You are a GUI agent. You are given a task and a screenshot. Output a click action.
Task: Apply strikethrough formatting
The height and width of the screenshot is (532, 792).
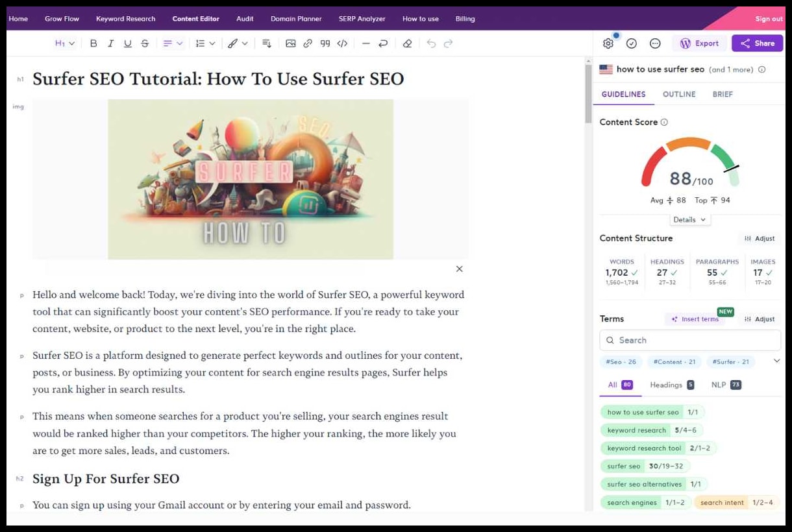pos(145,43)
